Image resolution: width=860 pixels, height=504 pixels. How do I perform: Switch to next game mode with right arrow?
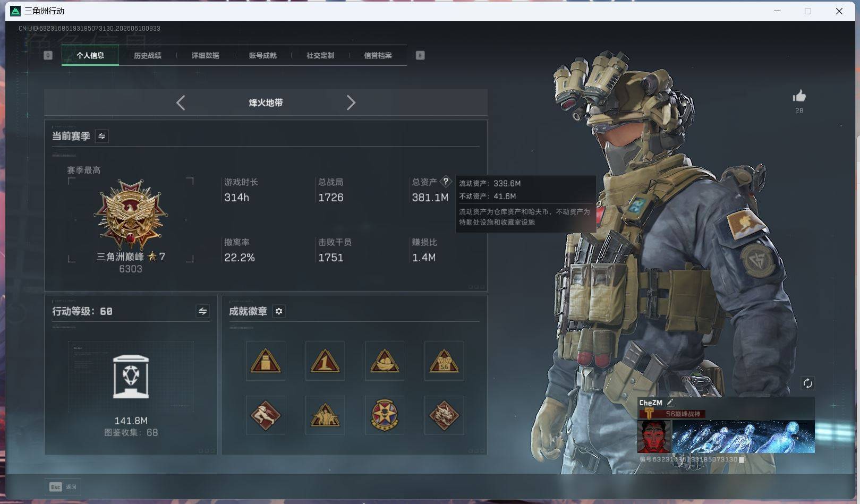[x=351, y=102]
